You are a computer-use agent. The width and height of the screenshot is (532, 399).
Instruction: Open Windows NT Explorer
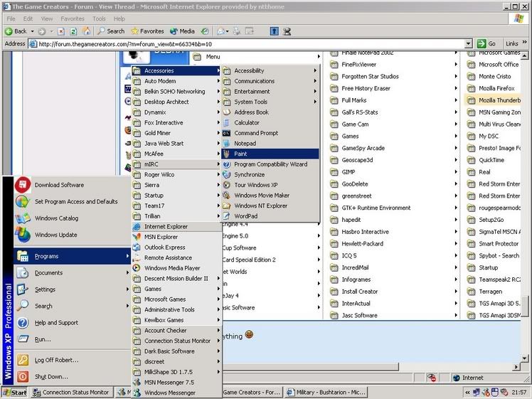(x=270, y=206)
